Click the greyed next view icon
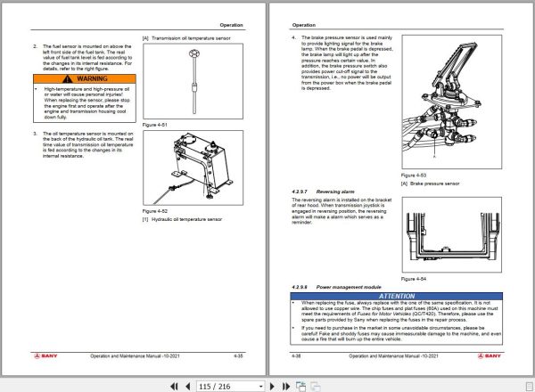The width and height of the screenshot is (535, 392). (316, 386)
